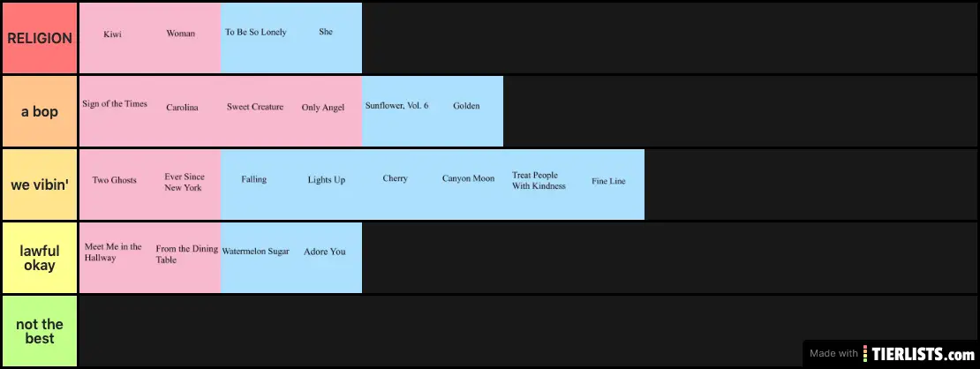Select the Golden song tile

click(x=468, y=111)
